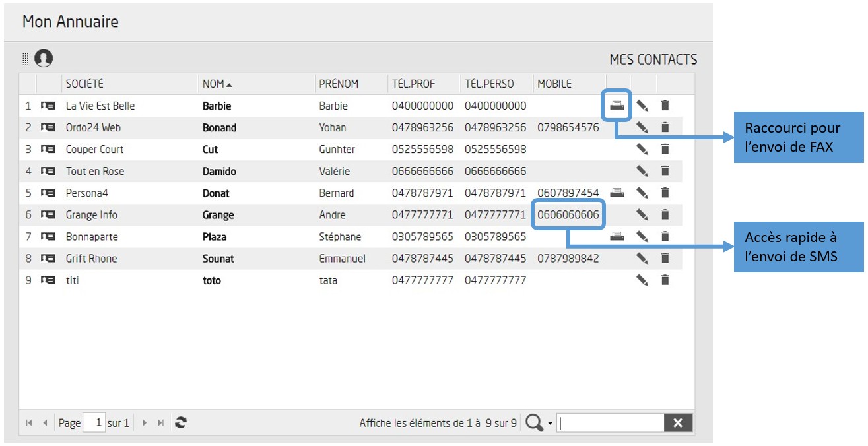Screen dimensions: 868x446
Task: Edit the Bonand contact with pencil icon
Action: pos(642,127)
